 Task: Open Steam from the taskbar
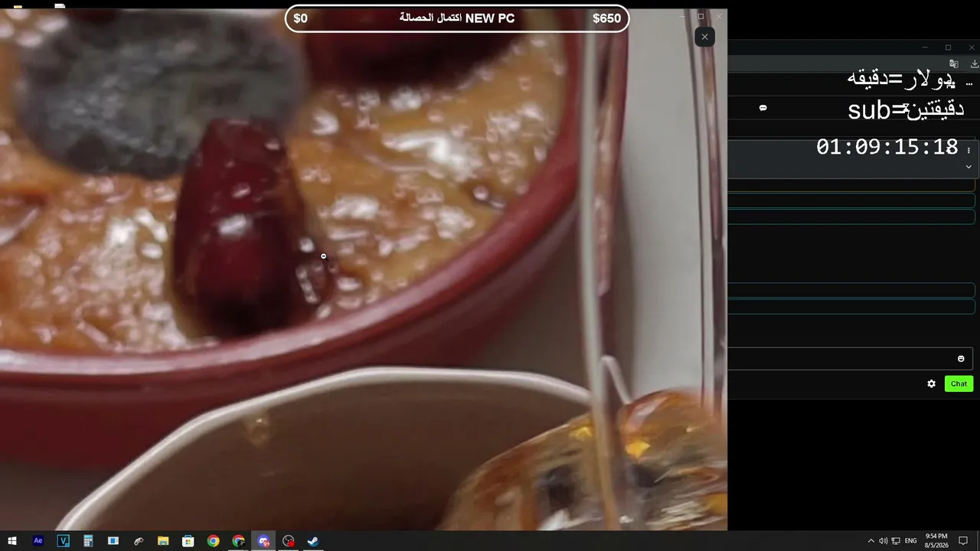313,541
